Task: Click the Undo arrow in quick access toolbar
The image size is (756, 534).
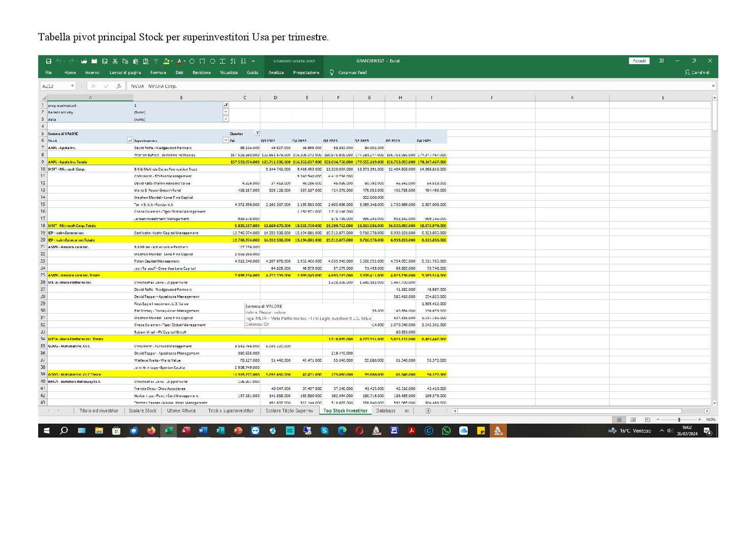Action: (59, 61)
